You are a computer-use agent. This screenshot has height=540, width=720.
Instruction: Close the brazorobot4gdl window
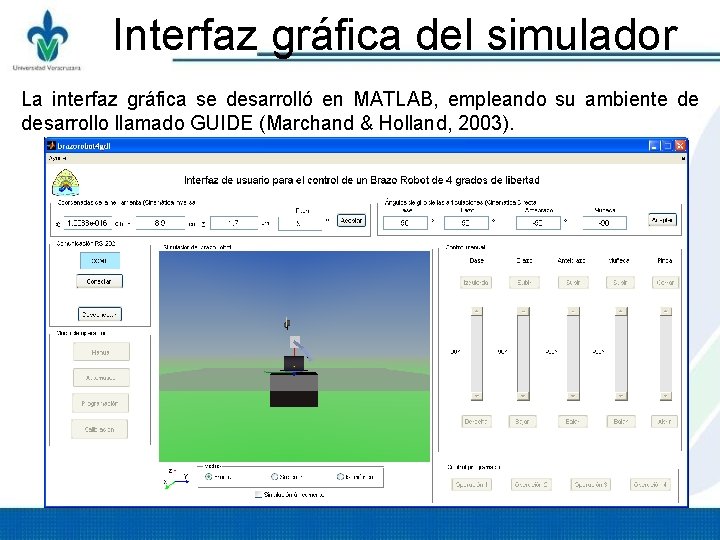(x=680, y=146)
